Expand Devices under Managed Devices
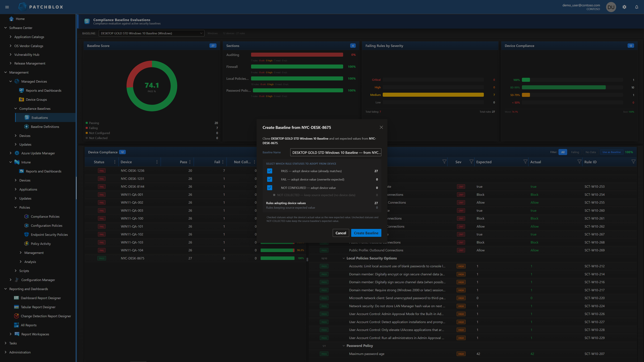Viewport: 644px width, 362px height. coord(25,135)
